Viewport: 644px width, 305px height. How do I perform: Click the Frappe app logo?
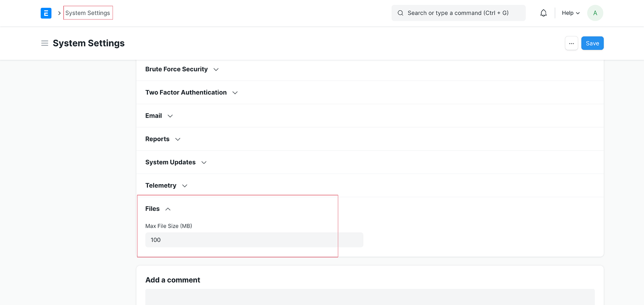(x=46, y=13)
